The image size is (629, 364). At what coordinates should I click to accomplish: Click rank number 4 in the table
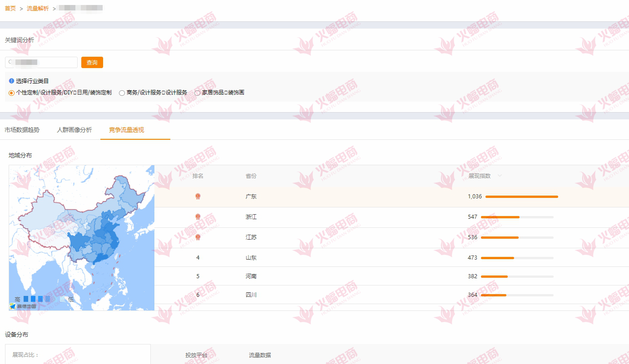198,258
